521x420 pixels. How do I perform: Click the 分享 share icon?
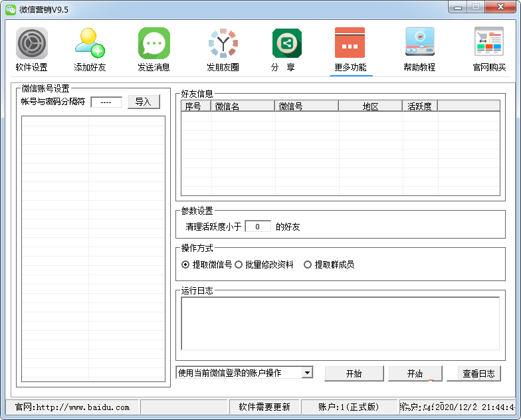click(287, 43)
